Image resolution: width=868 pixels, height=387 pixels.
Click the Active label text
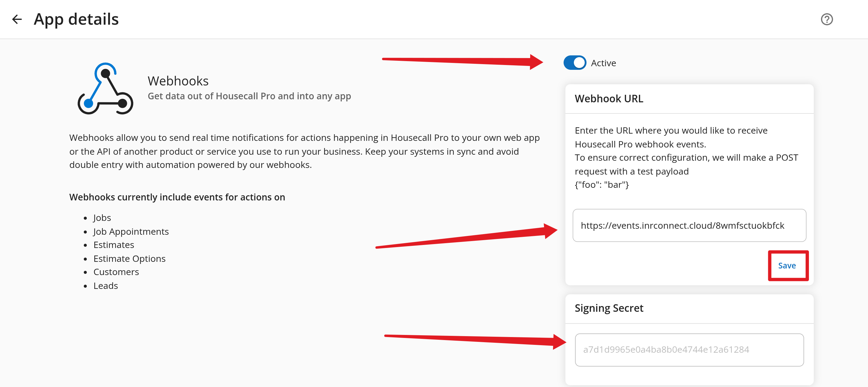603,63
